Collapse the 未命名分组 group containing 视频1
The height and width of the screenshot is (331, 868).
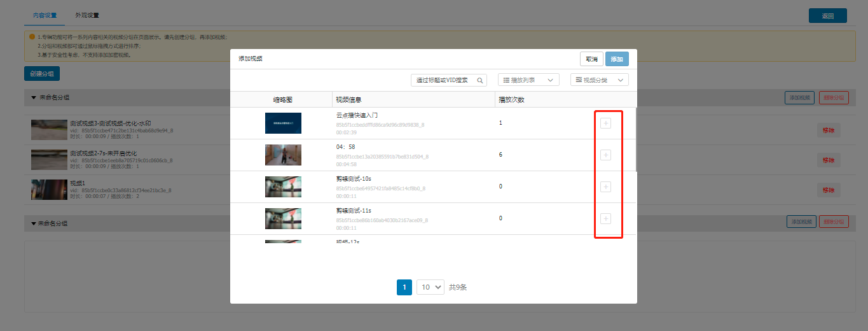[x=34, y=98]
